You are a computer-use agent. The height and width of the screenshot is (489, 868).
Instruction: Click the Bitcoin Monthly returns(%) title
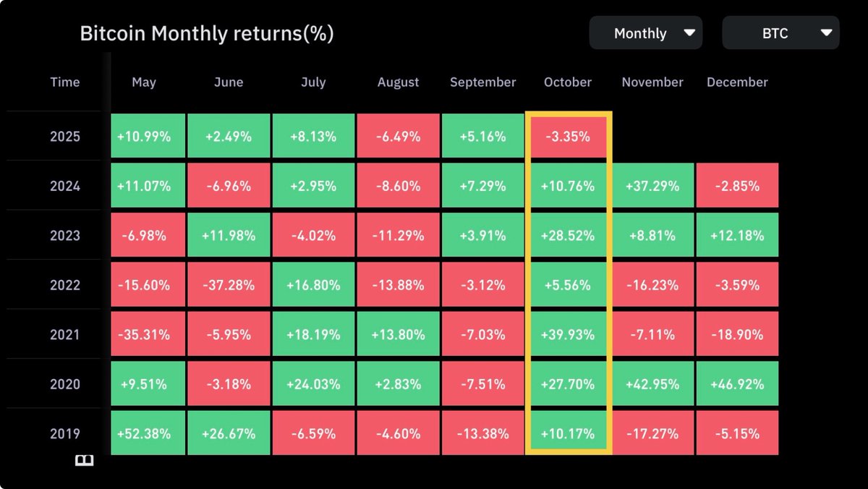[x=206, y=34]
